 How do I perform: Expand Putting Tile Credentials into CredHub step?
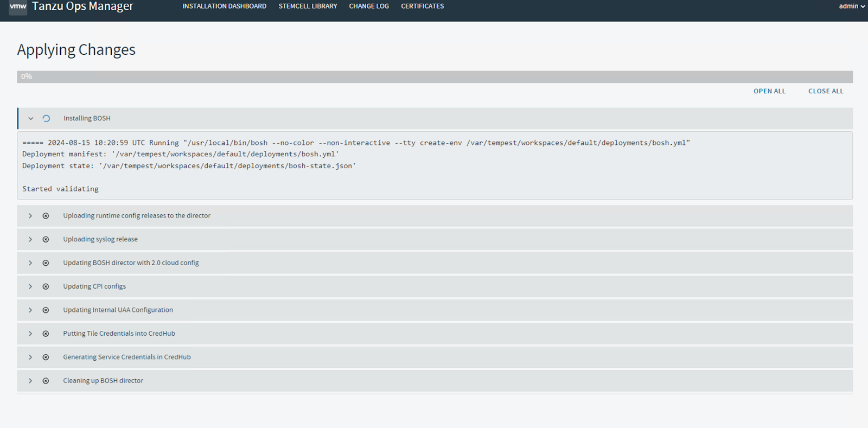(30, 334)
